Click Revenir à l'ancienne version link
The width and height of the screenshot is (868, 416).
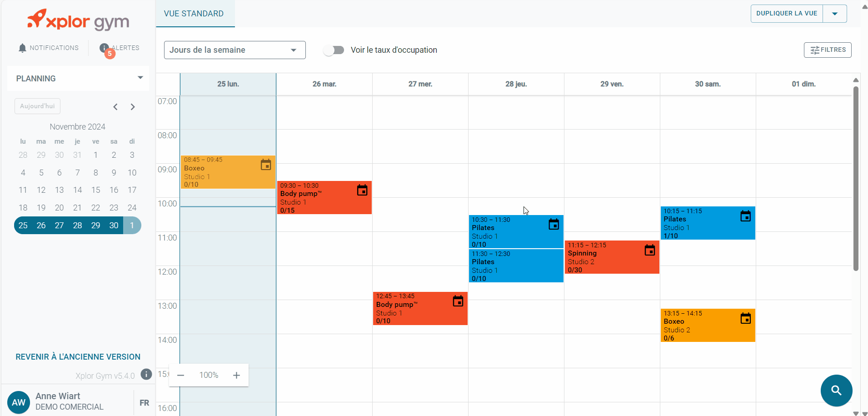[x=78, y=357]
